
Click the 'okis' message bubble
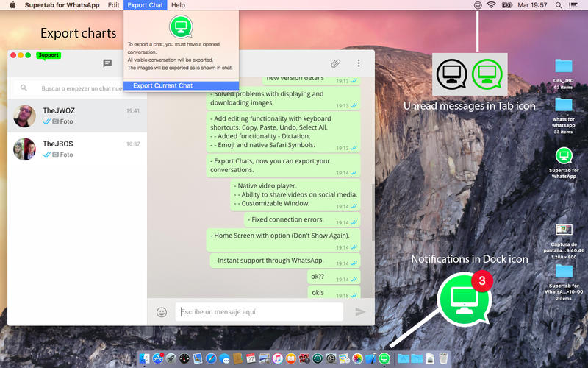point(334,292)
